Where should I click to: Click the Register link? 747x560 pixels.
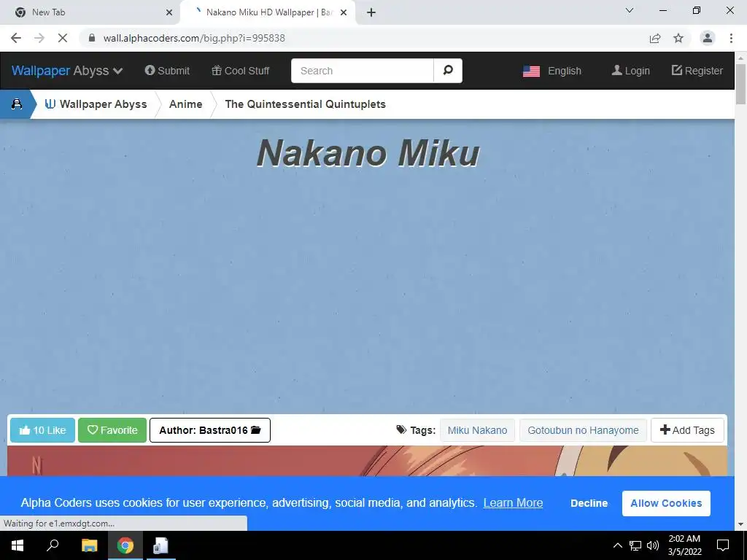pyautogui.click(x=697, y=71)
